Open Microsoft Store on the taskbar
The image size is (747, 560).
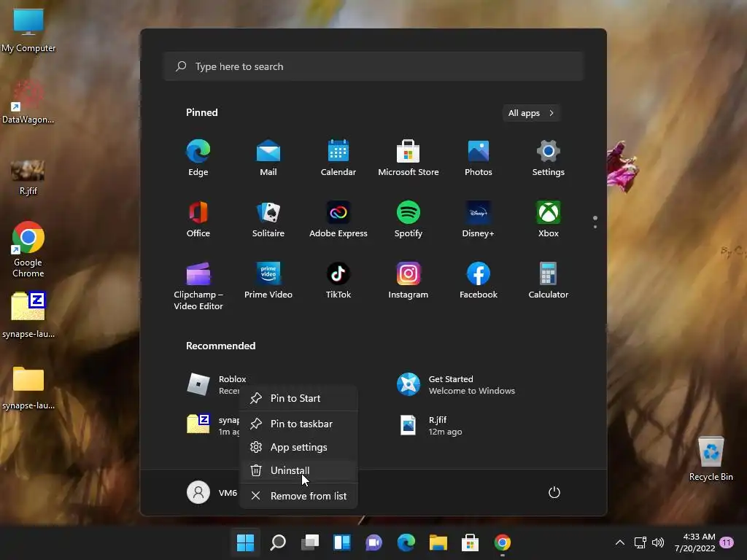(x=470, y=542)
